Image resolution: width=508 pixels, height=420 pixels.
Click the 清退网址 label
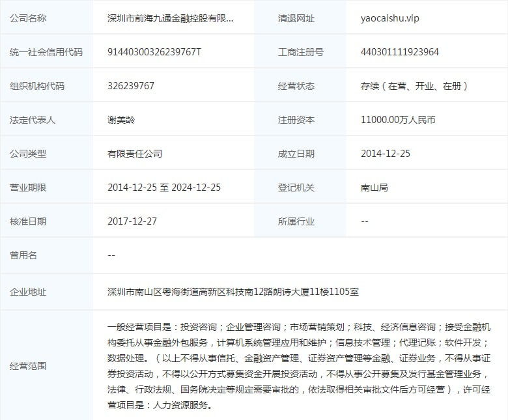pos(296,18)
